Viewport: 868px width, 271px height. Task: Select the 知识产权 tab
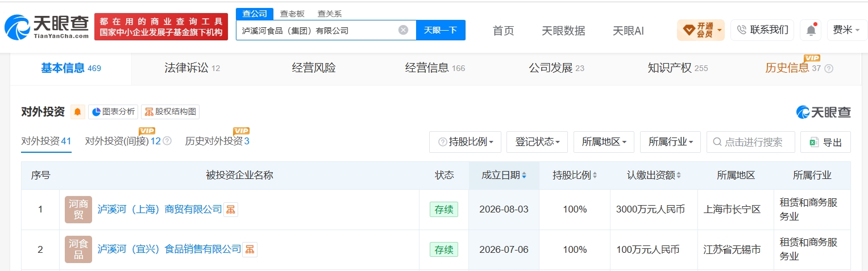(x=678, y=68)
